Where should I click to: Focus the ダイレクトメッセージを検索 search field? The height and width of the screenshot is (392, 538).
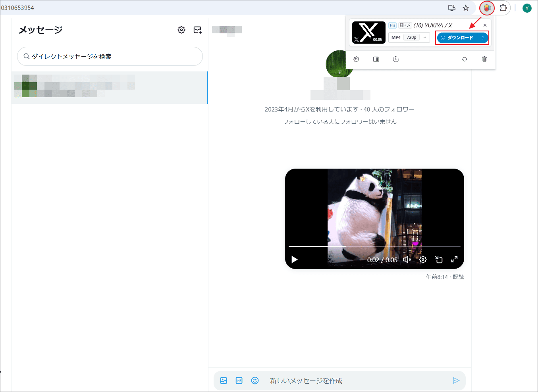110,56
